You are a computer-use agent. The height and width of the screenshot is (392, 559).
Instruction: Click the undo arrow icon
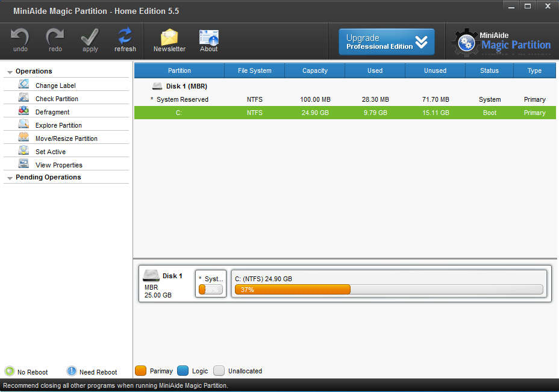point(20,38)
